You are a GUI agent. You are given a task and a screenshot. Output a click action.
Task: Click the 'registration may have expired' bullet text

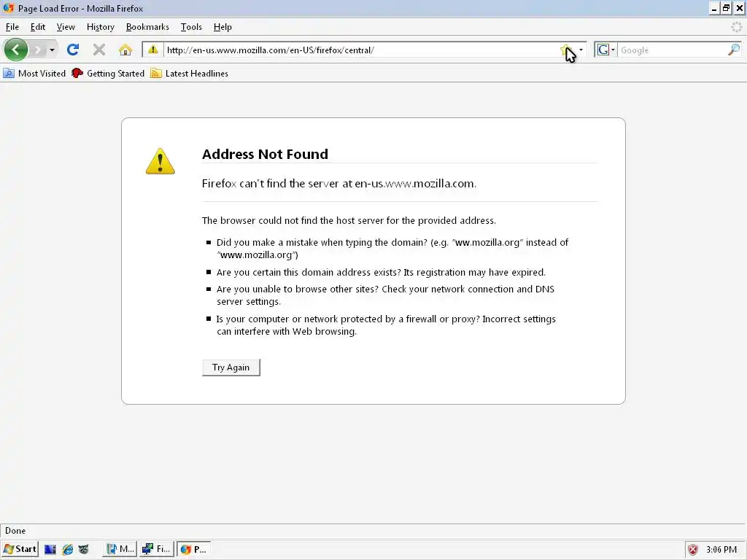(381, 273)
